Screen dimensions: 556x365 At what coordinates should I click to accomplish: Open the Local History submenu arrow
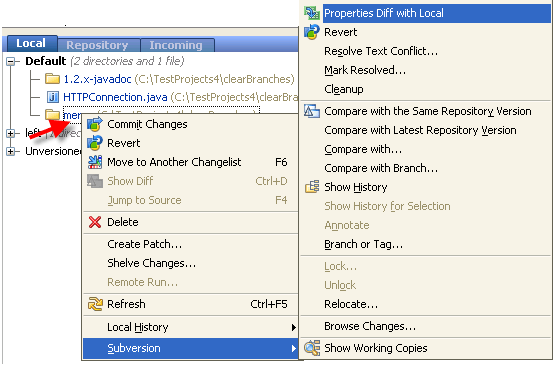293,327
